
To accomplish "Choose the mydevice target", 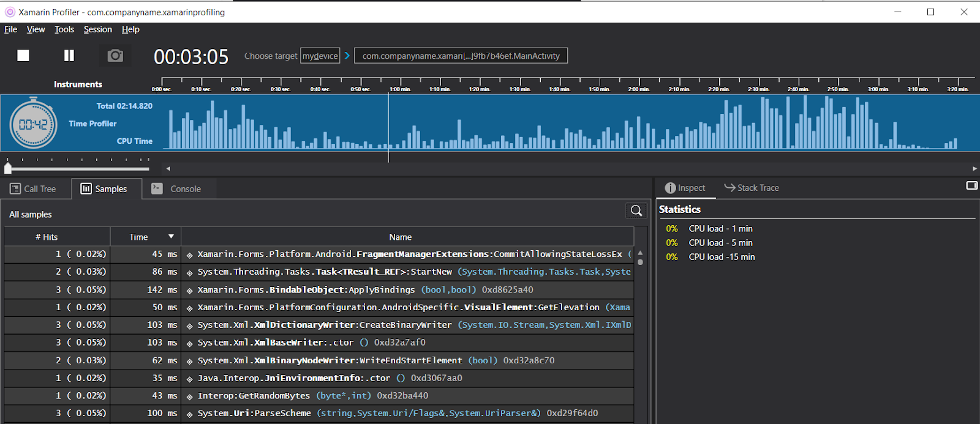I will [320, 56].
